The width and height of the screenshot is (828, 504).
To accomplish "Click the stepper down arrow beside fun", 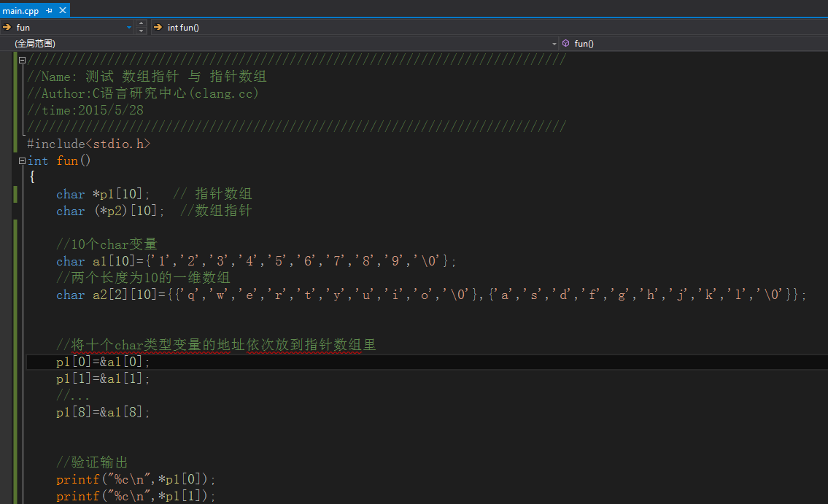I will 141,31.
